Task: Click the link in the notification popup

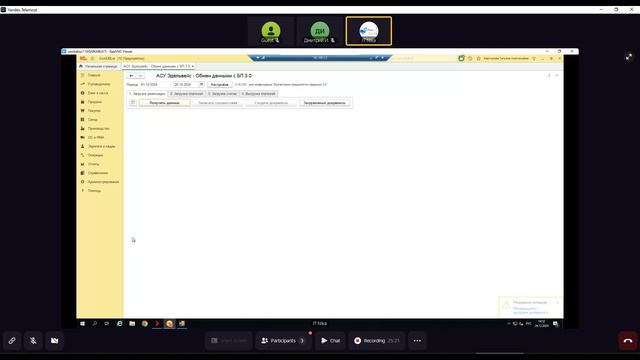Action: point(530,311)
